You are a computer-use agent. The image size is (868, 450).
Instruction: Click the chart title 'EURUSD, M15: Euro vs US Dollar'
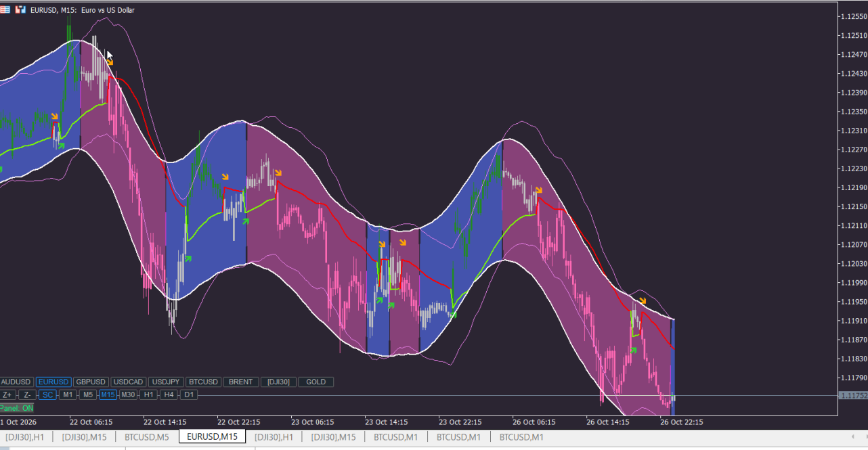(x=83, y=10)
